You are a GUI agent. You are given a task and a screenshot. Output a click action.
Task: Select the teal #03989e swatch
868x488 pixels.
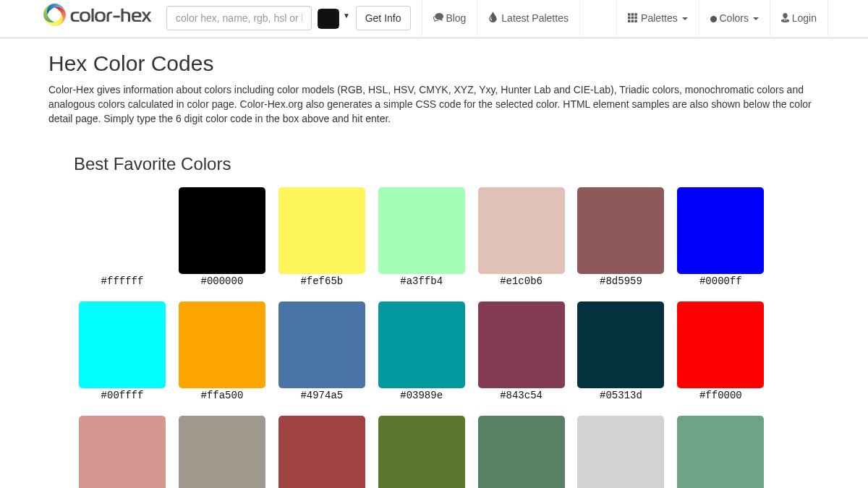coord(422,345)
